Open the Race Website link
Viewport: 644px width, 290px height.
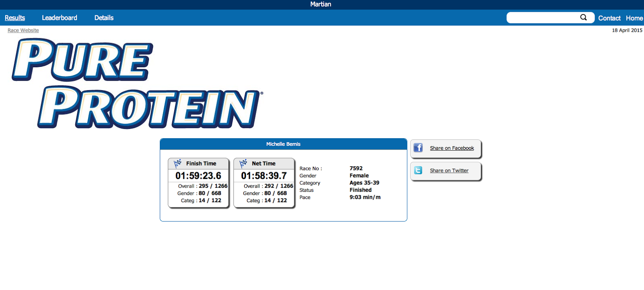click(x=23, y=30)
